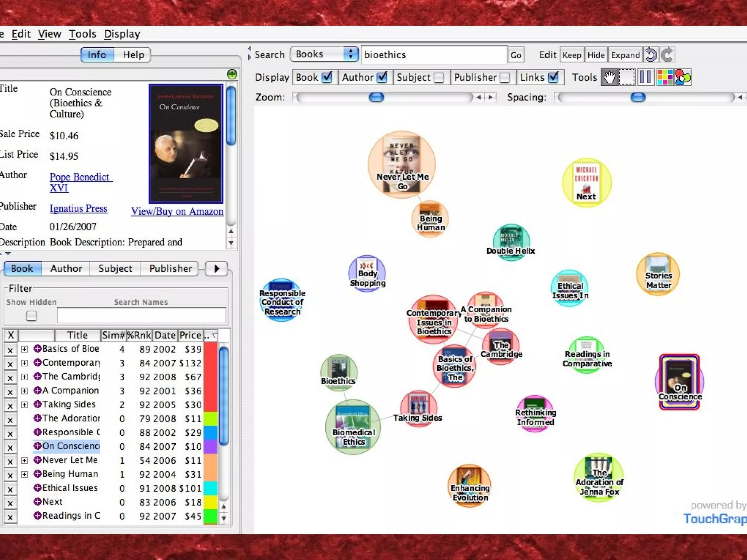Image resolution: width=747 pixels, height=560 pixels.
Task: Expand the Contemporary tree row
Action: click(24, 363)
